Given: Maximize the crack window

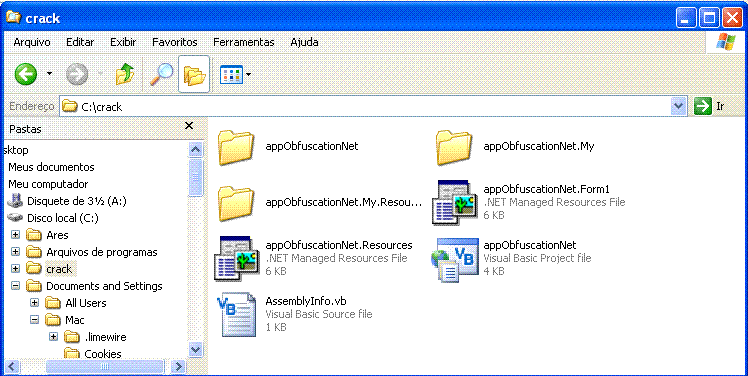Looking at the screenshot, I should (709, 19).
